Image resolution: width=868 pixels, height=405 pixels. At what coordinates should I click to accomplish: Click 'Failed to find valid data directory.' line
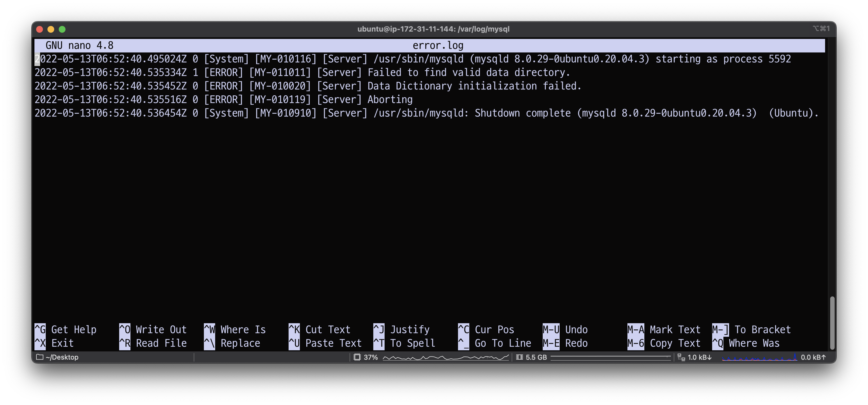pyautogui.click(x=302, y=72)
